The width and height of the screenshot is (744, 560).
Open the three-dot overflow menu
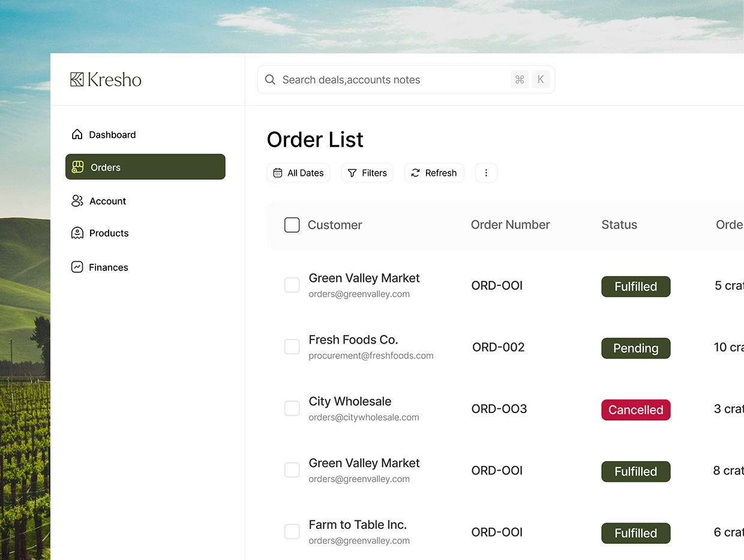[x=486, y=172]
